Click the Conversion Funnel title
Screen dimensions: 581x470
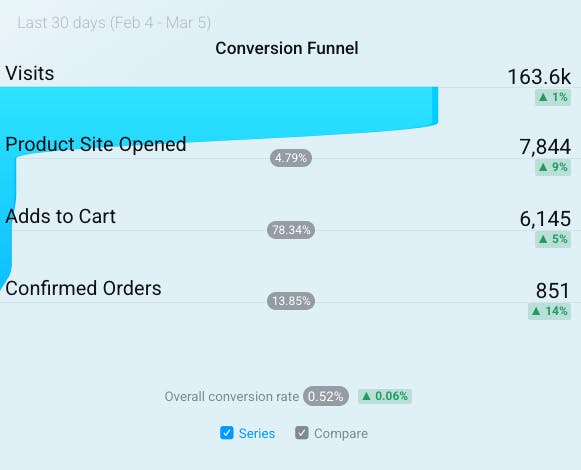[287, 48]
